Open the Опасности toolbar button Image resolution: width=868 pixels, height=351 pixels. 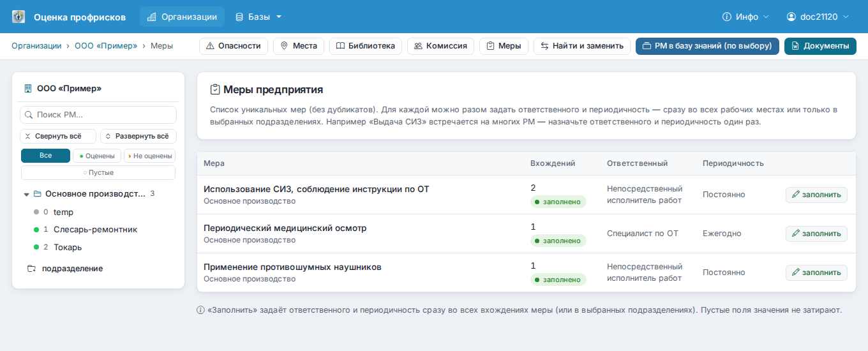pyautogui.click(x=234, y=46)
